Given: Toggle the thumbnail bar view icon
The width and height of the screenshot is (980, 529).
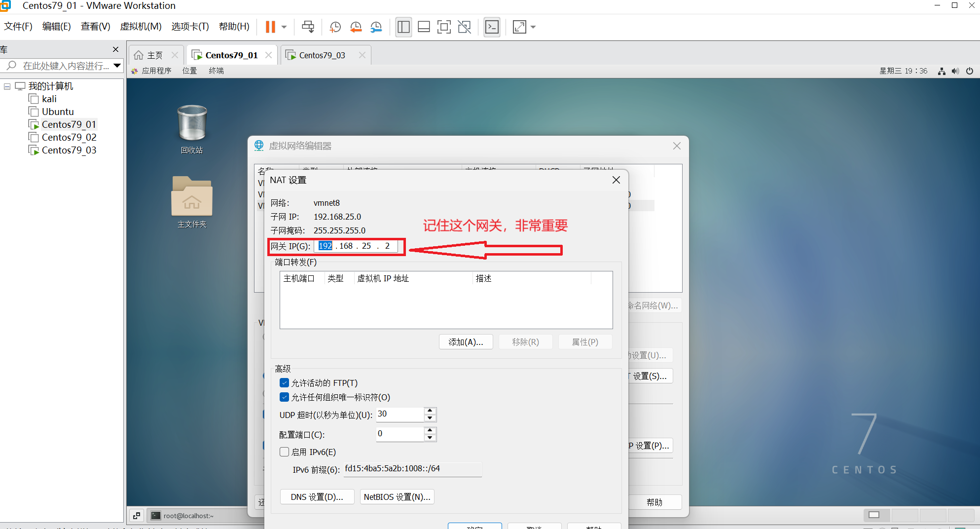Looking at the screenshot, I should (424, 27).
